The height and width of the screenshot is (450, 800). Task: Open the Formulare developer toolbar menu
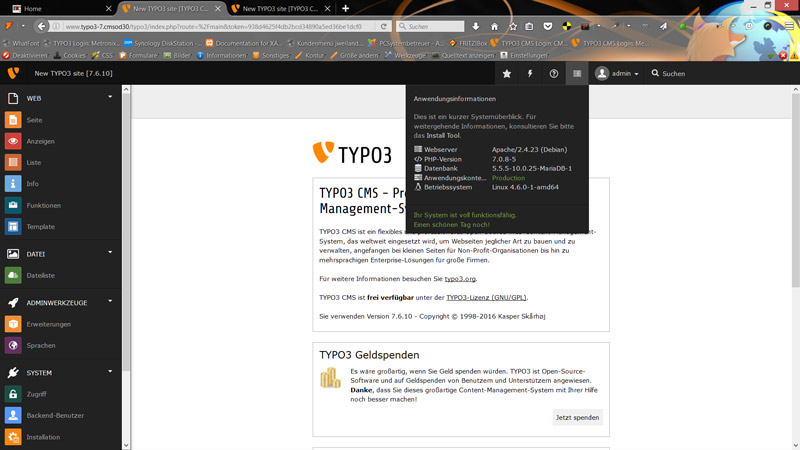pos(139,55)
